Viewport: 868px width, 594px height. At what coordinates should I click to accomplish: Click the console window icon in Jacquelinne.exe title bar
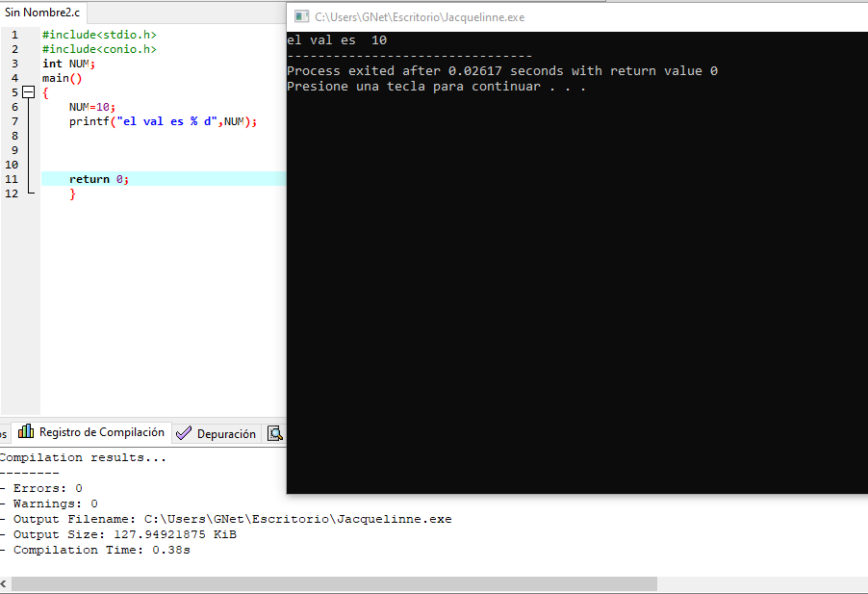pos(302,16)
